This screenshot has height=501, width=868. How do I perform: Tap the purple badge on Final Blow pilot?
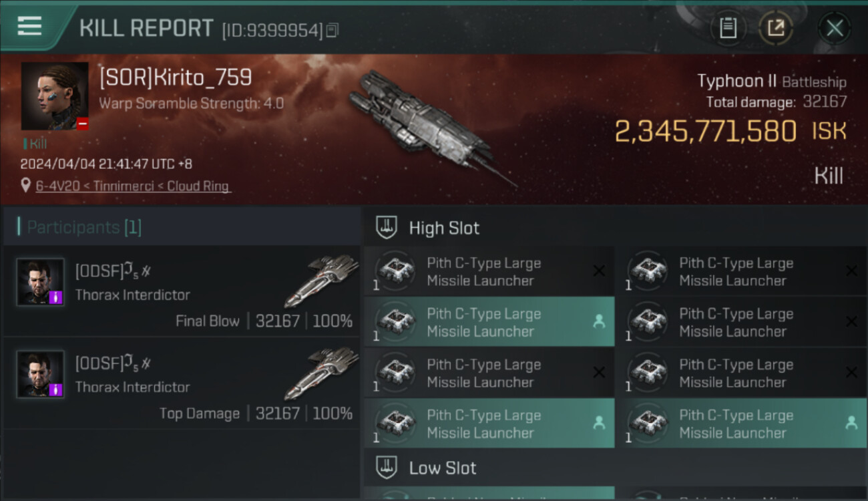56,297
